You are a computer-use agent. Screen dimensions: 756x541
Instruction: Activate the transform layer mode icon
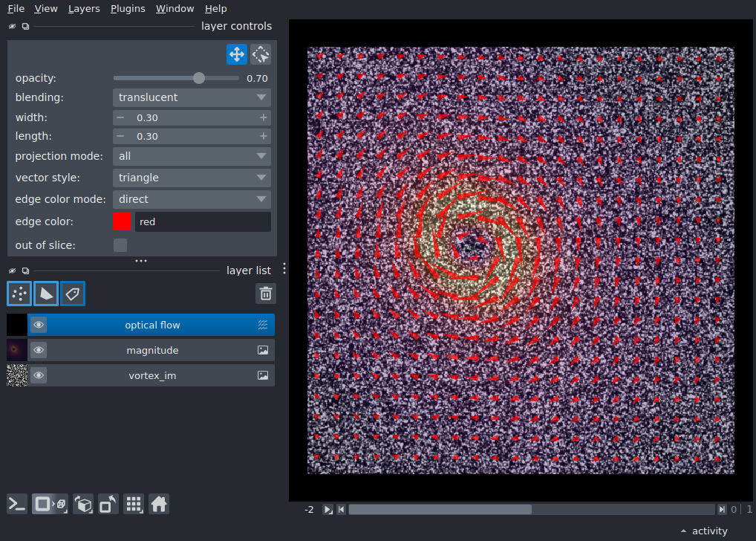click(x=261, y=54)
